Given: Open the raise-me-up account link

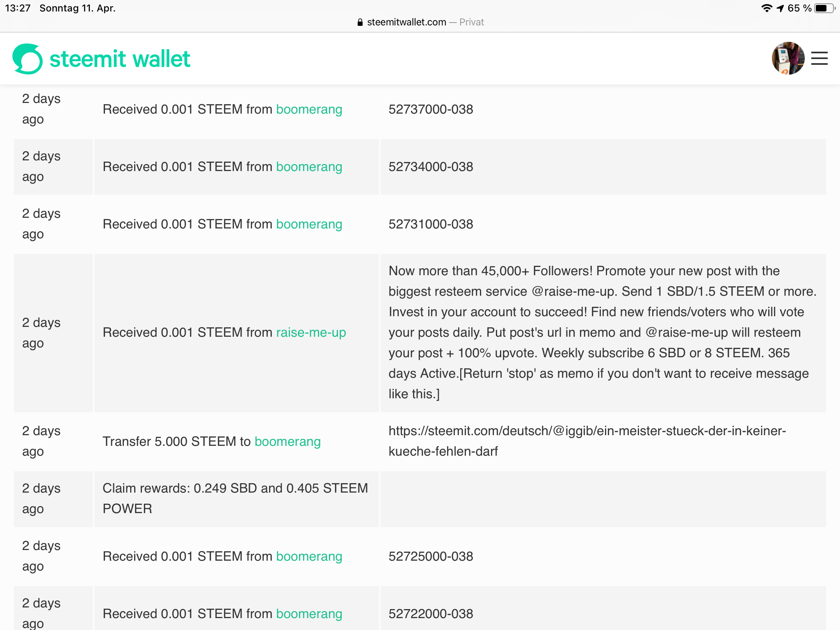Looking at the screenshot, I should coord(311,333).
